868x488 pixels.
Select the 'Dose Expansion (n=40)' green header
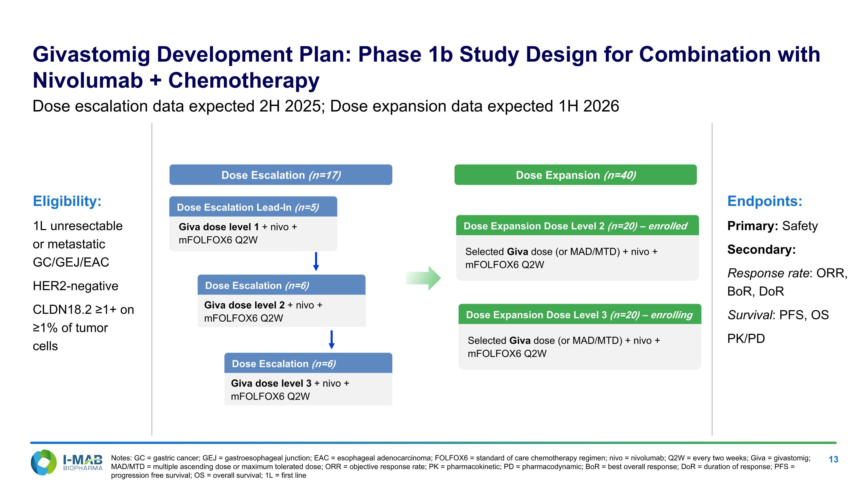pos(575,175)
